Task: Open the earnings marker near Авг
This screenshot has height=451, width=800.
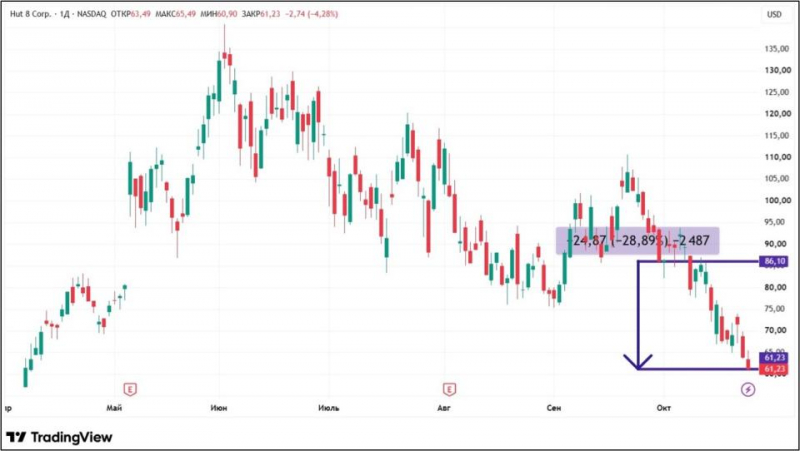Action: (x=449, y=390)
